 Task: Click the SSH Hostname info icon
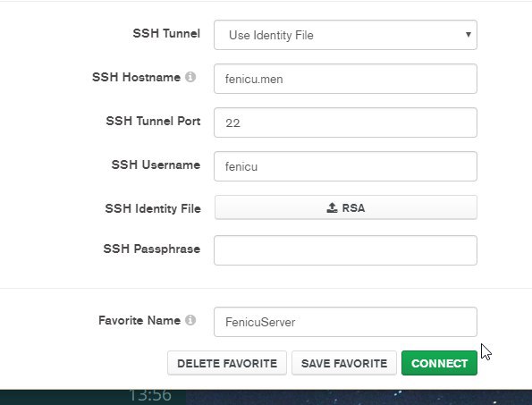190,77
